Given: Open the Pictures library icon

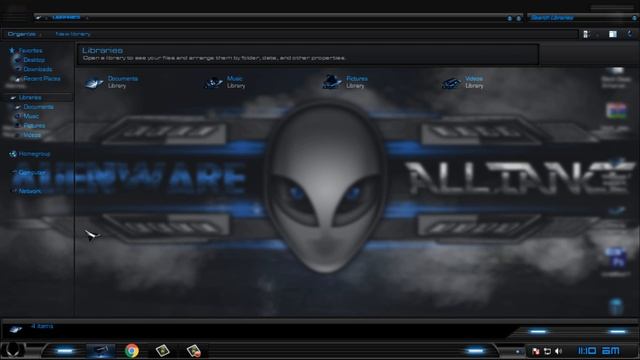Looking at the screenshot, I should point(332,82).
